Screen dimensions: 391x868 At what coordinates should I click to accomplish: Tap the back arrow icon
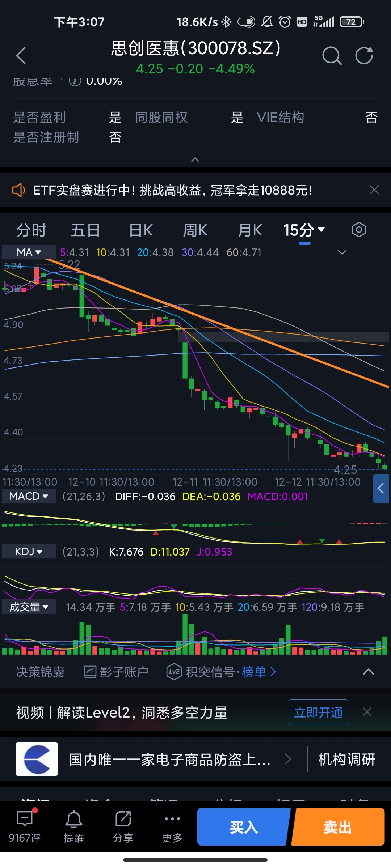point(21,56)
